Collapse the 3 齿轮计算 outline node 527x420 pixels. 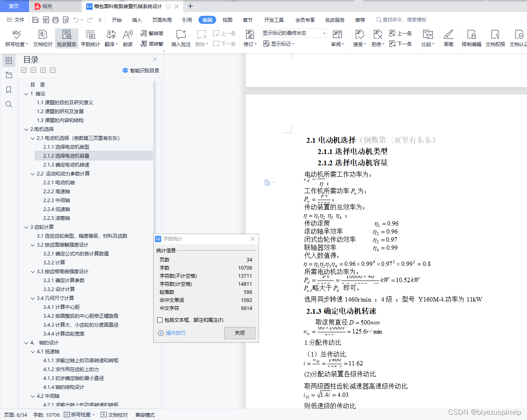[x=26, y=227]
